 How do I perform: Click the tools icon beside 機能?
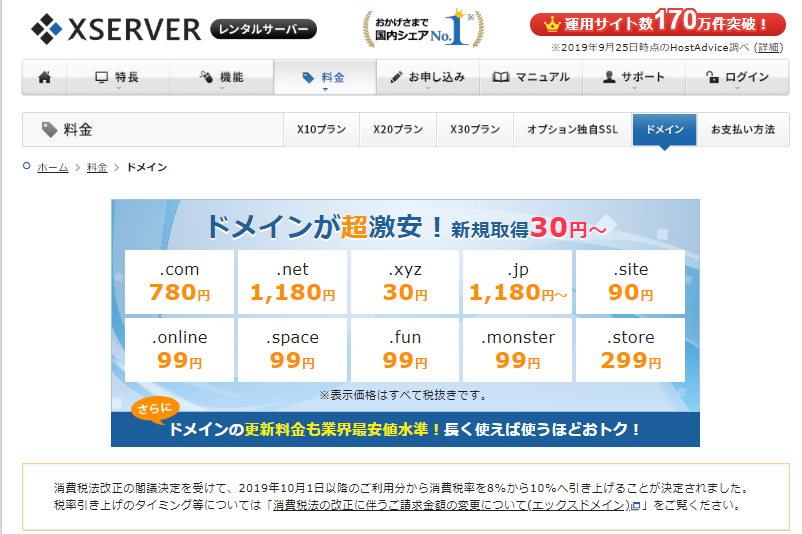click(206, 77)
